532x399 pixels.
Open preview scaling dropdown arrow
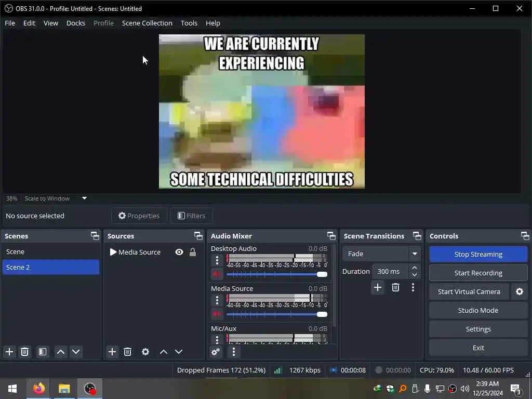85,198
